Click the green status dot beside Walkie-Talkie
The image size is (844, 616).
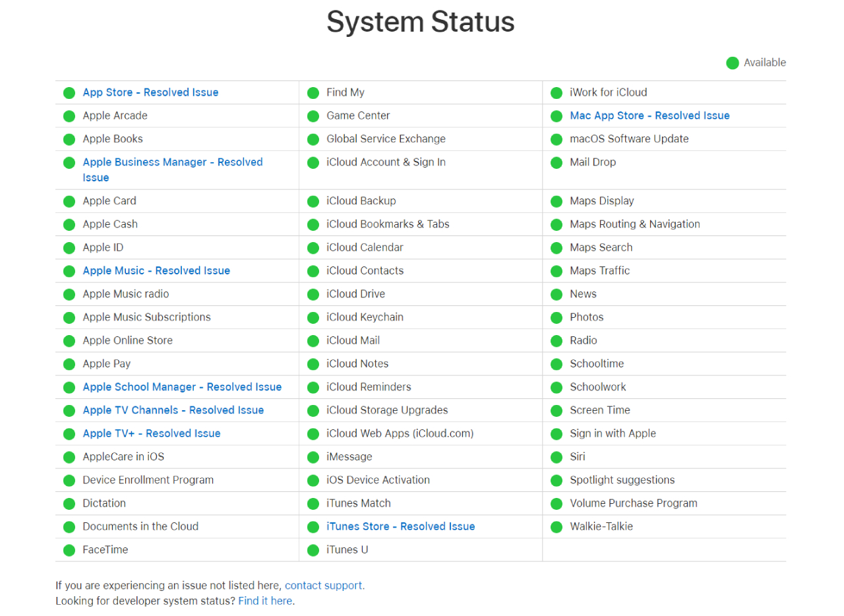click(x=557, y=526)
